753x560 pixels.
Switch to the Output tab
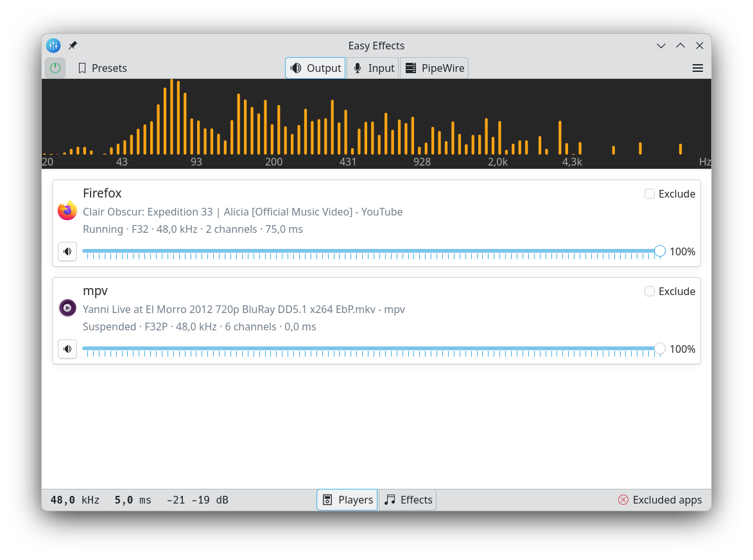coord(315,68)
